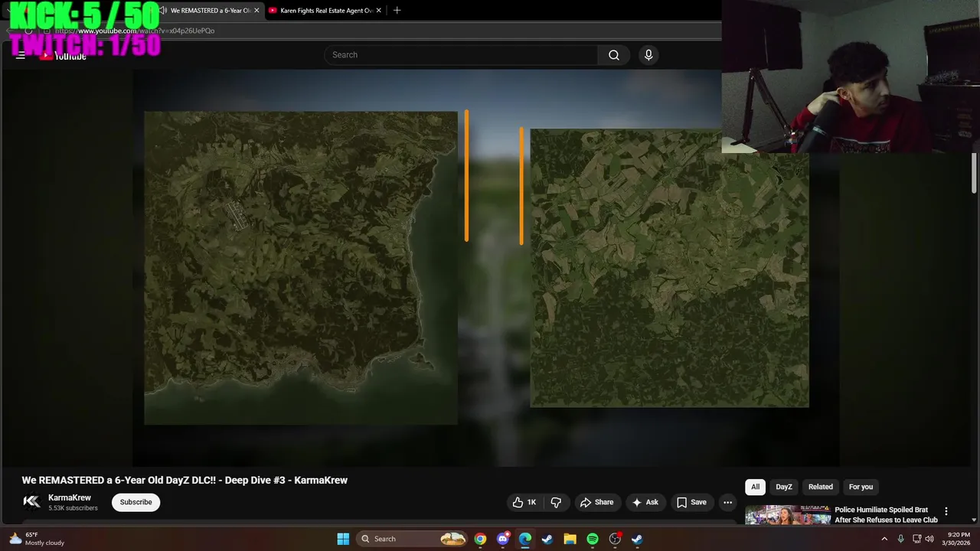Open the Police Humiliate Spoiled Brat thumbnail
This screenshot has width=980, height=551.
pyautogui.click(x=788, y=515)
